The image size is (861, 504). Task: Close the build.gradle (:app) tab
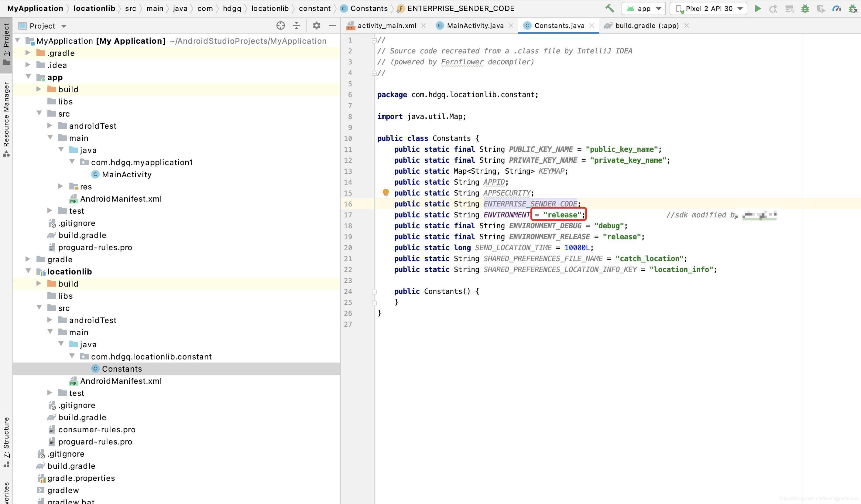pos(687,26)
